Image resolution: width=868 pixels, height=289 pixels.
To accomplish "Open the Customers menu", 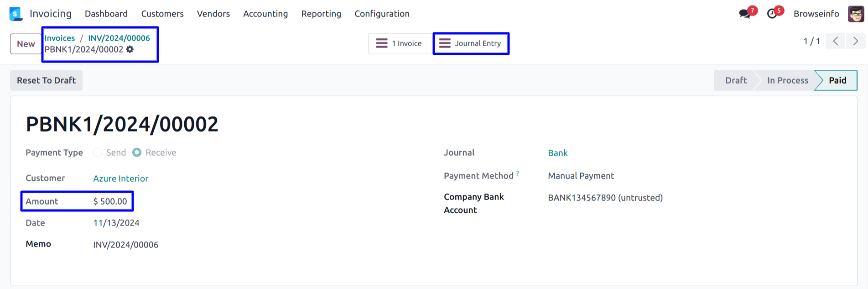I will point(162,14).
